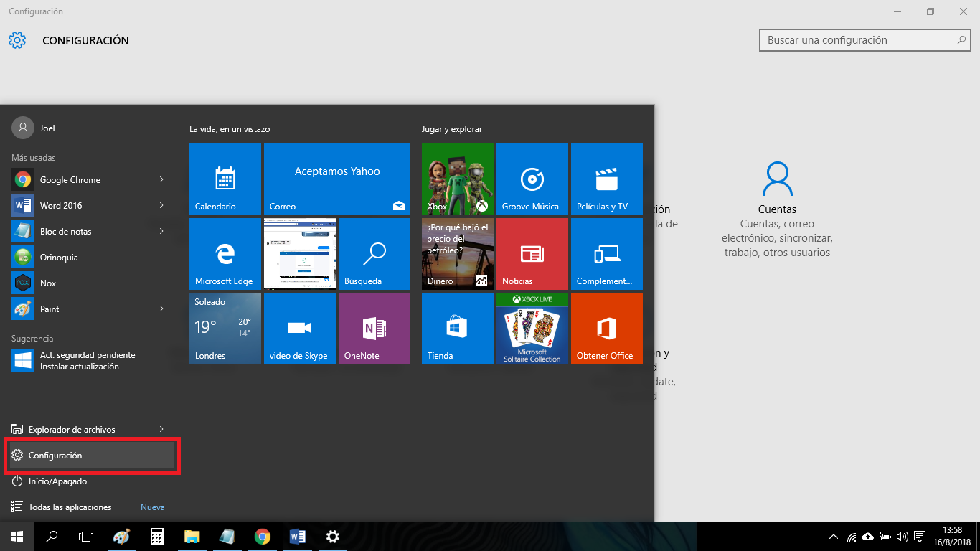This screenshot has height=551, width=980.
Task: Open the Cuentas settings category
Action: [778, 209]
